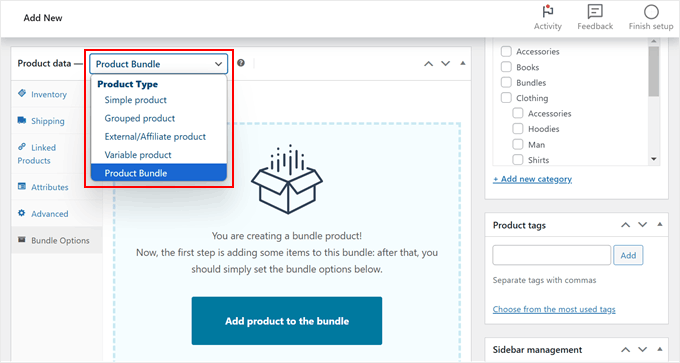Viewport: 680px width, 363px height.
Task: Open the Feedback speech bubble icon
Action: coord(595,11)
